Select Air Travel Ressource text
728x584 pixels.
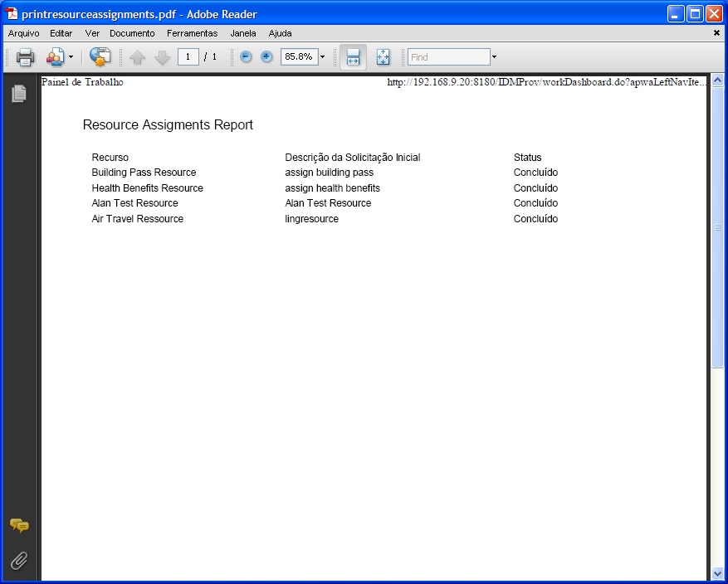click(x=138, y=219)
